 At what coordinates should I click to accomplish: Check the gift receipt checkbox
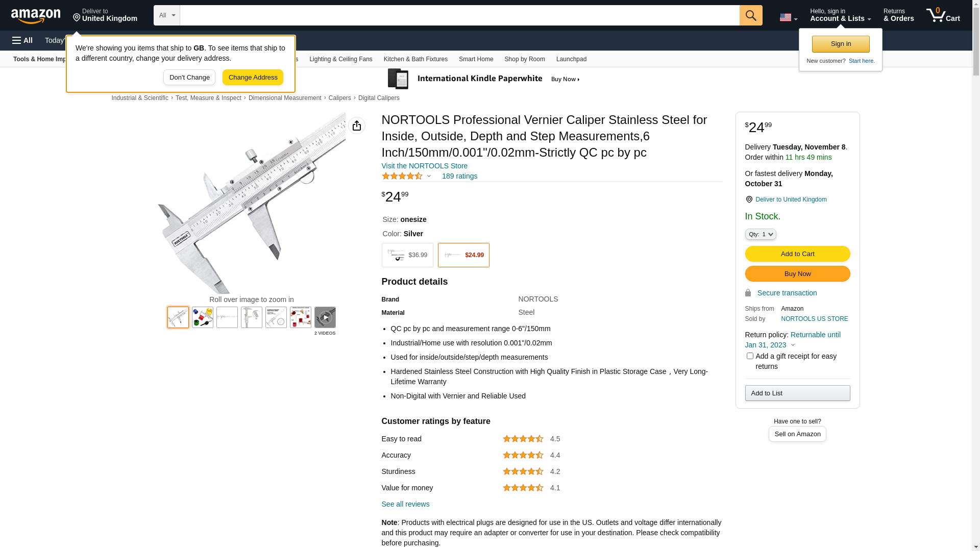click(x=750, y=356)
